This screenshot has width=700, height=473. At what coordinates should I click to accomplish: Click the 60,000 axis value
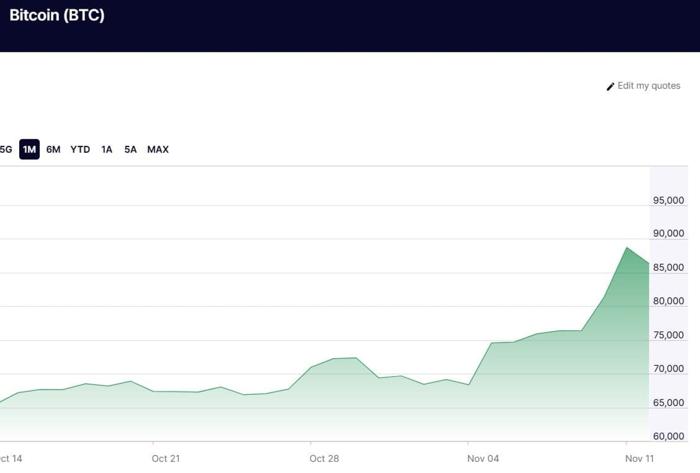(x=668, y=436)
